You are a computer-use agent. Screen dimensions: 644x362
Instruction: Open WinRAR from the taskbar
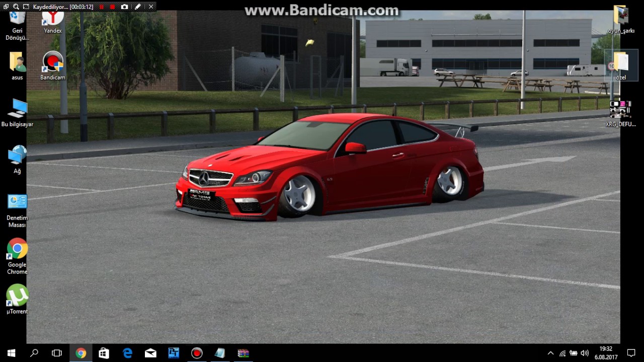[244, 353]
